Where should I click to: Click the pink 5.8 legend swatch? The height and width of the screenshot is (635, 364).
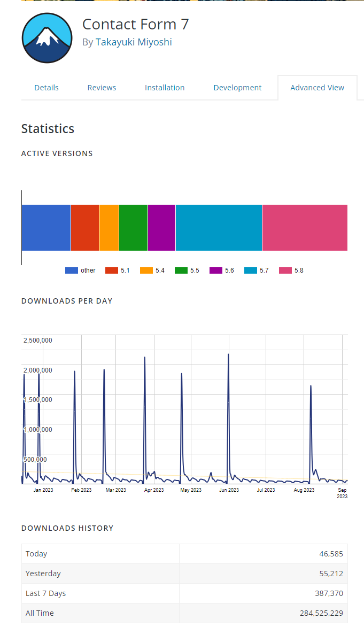point(285,270)
